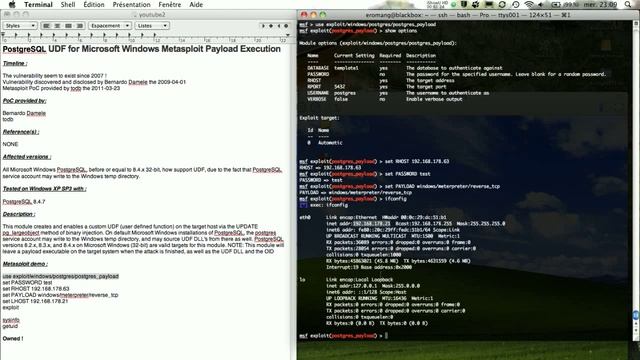The width and height of the screenshot is (640, 360).
Task: Click the tab stop marker at ruler 2
Action: pos(29,36)
